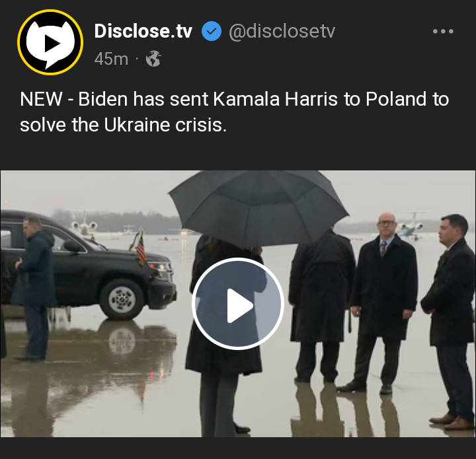Visit the @disclosetv handle
The image size is (476, 459).
point(282,31)
